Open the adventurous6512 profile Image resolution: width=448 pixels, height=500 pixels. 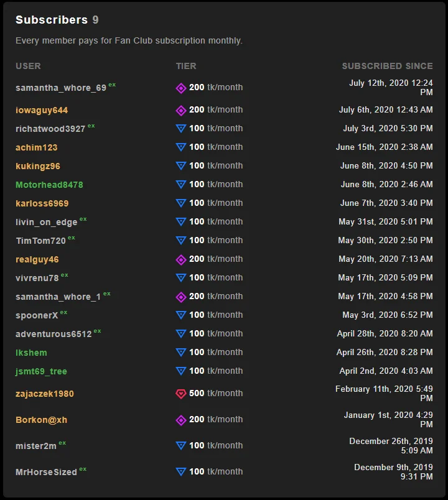54,334
